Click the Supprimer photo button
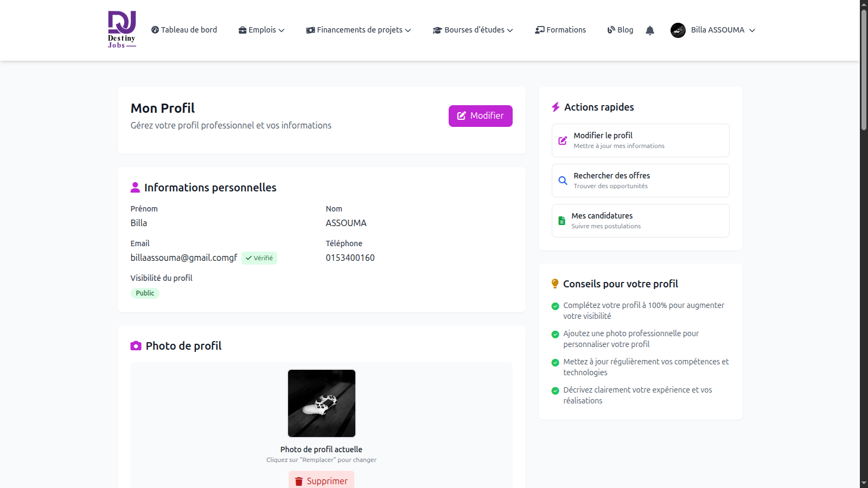The height and width of the screenshot is (488, 868). click(321, 480)
